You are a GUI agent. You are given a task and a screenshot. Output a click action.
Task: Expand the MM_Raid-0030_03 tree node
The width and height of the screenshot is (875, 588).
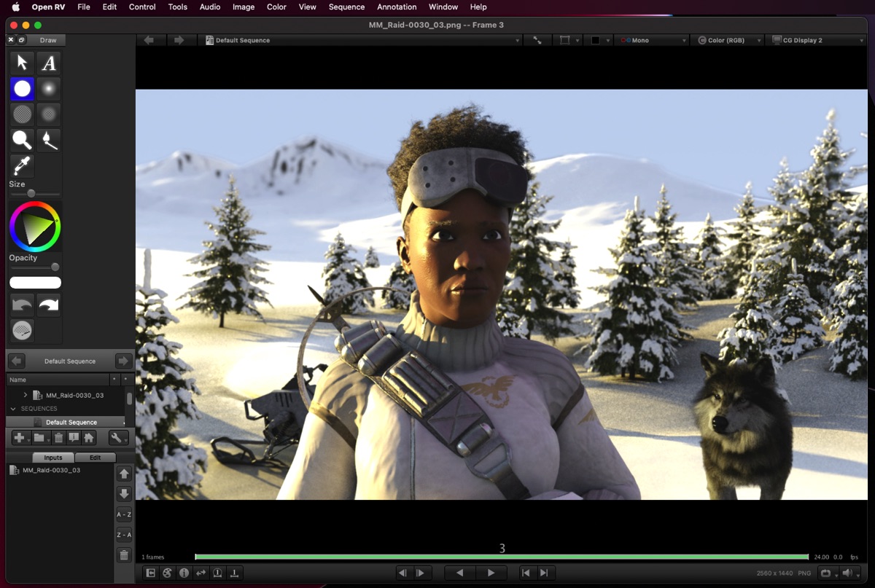26,395
